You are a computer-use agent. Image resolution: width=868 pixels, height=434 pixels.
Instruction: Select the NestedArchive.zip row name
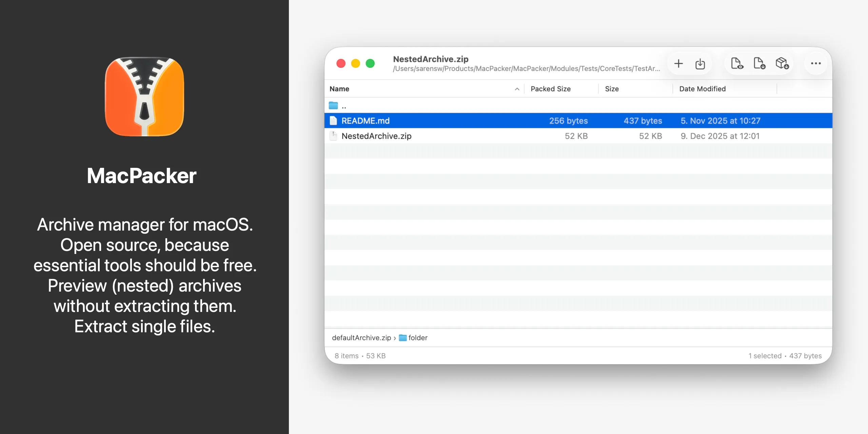376,136
